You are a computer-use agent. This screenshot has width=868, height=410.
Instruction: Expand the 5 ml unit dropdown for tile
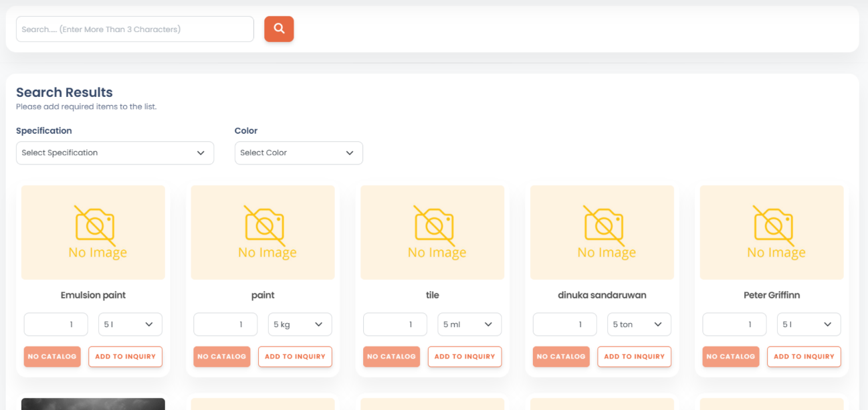click(469, 324)
